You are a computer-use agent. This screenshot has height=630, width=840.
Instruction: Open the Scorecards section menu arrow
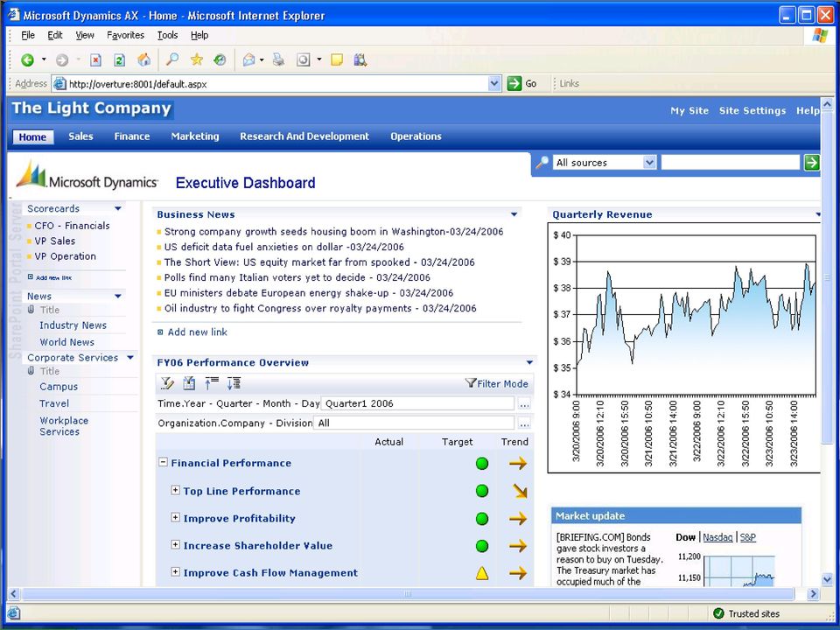(118, 208)
